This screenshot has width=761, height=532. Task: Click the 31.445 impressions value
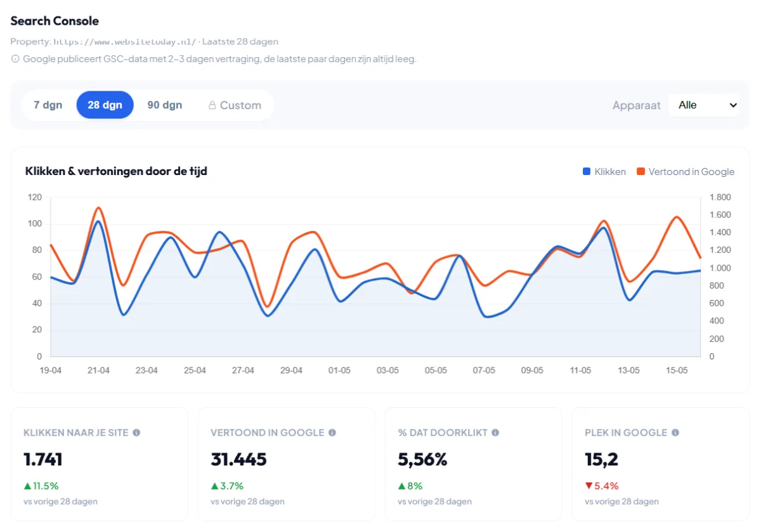coord(238,460)
